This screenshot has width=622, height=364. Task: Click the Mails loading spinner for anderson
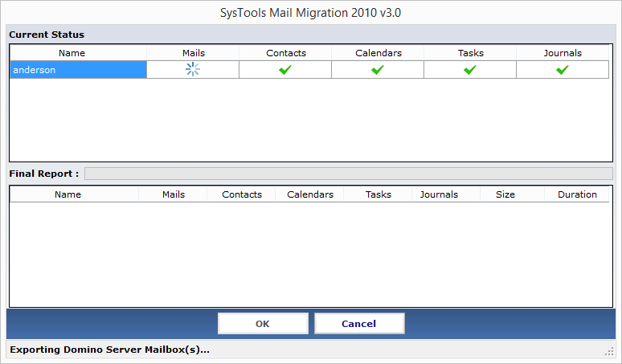(193, 69)
